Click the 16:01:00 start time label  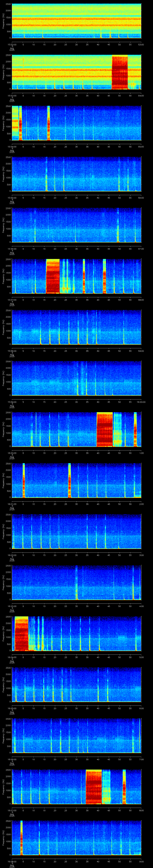click(x=12, y=504)
